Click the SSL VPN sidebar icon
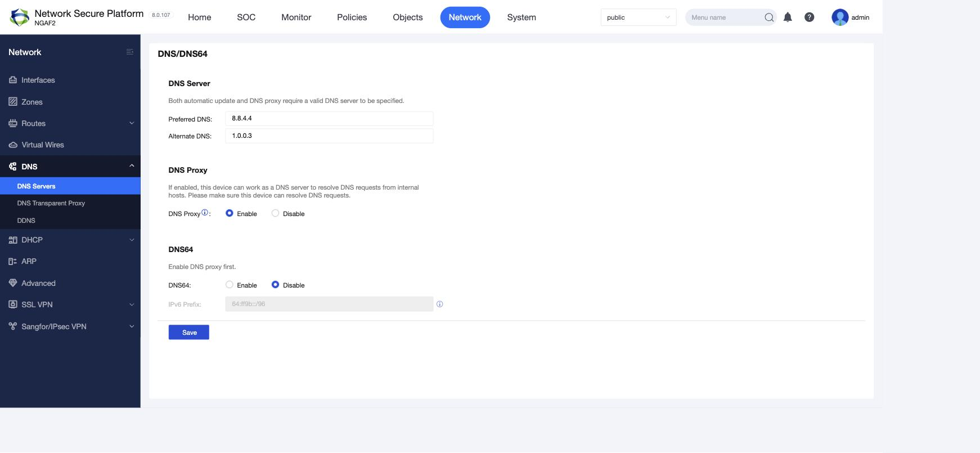Viewport: 980px width, 453px height. pyautogui.click(x=13, y=304)
